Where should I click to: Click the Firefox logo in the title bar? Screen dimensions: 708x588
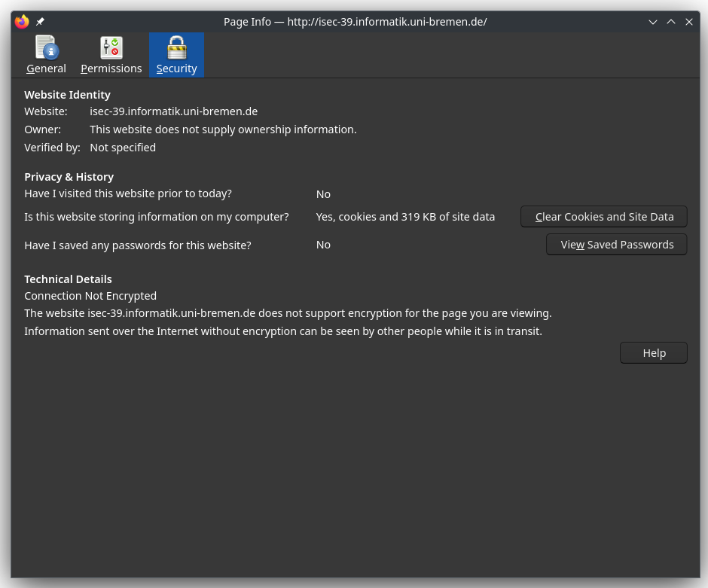coord(22,22)
